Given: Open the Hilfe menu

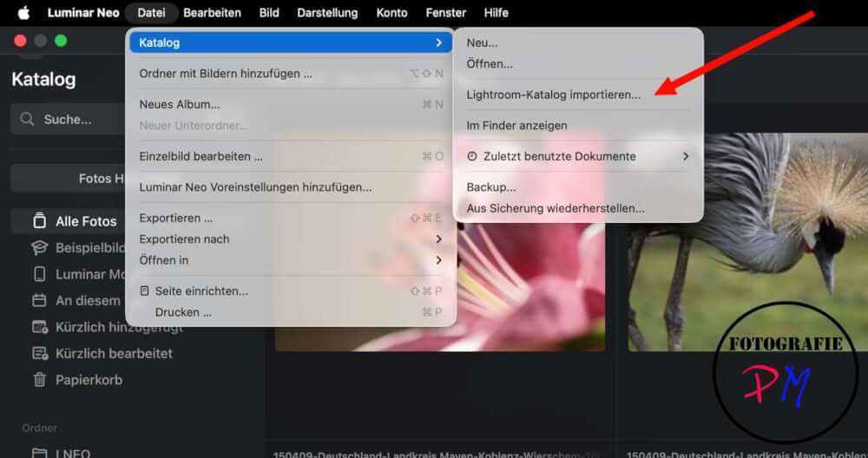Looking at the screenshot, I should coord(496,13).
